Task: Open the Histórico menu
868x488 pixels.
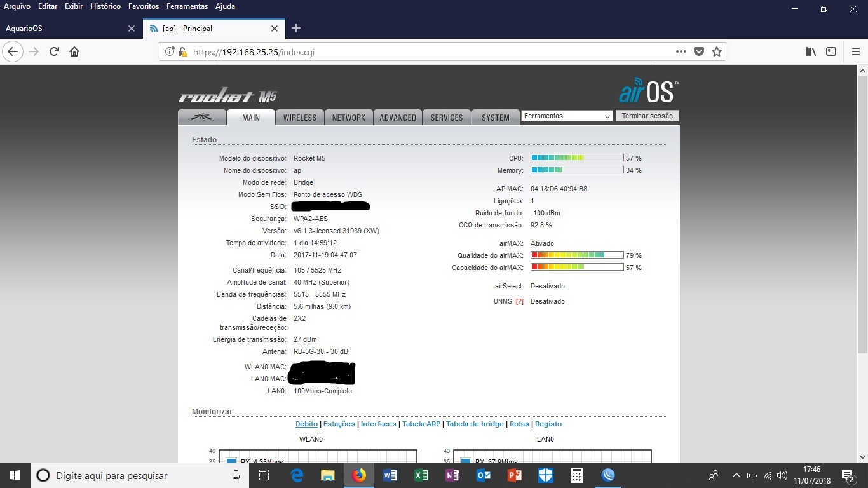Action: coord(105,6)
